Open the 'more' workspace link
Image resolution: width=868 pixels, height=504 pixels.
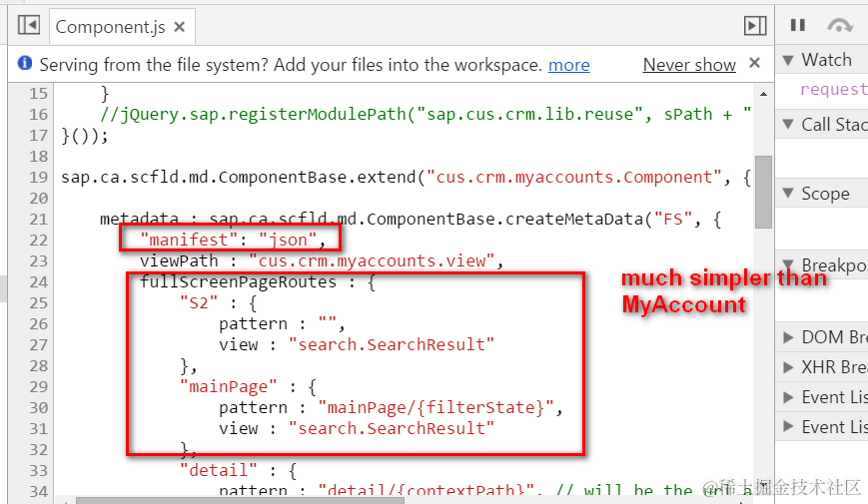coord(568,65)
